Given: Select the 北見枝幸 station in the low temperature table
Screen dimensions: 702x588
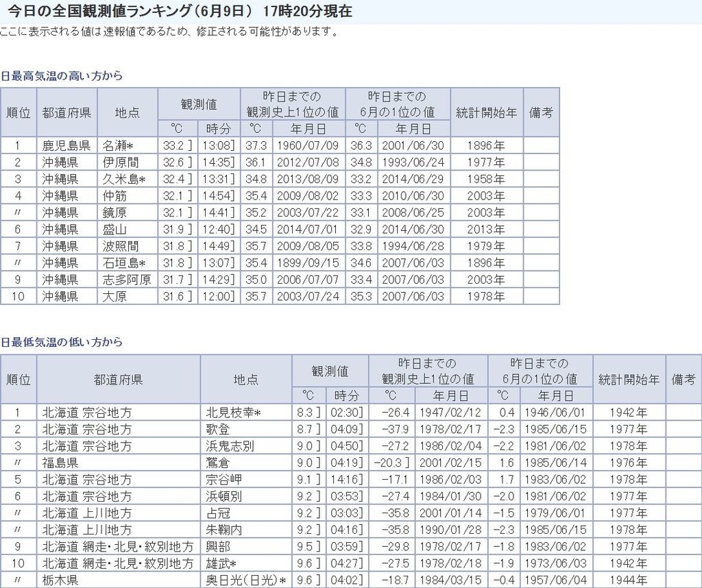Looking at the screenshot, I should [234, 413].
